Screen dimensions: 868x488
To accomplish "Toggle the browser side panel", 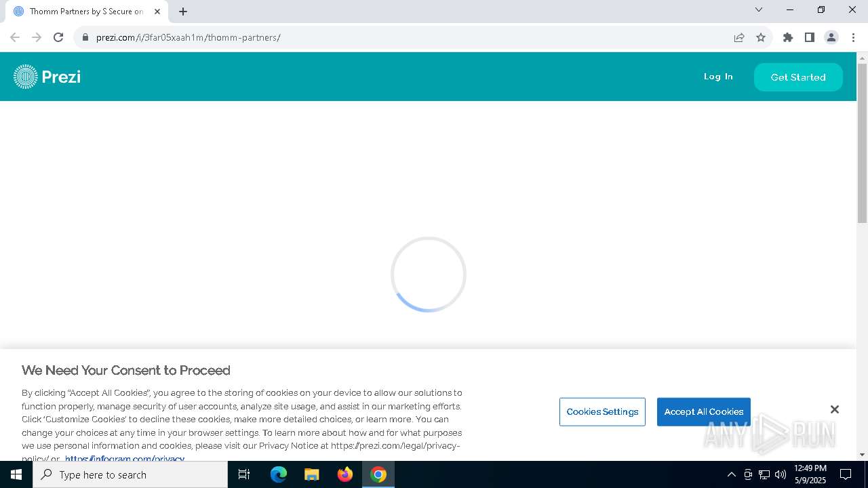I will click(810, 37).
